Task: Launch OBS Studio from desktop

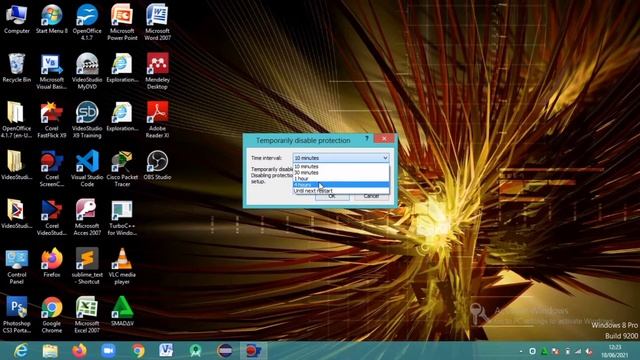Action: [x=158, y=166]
